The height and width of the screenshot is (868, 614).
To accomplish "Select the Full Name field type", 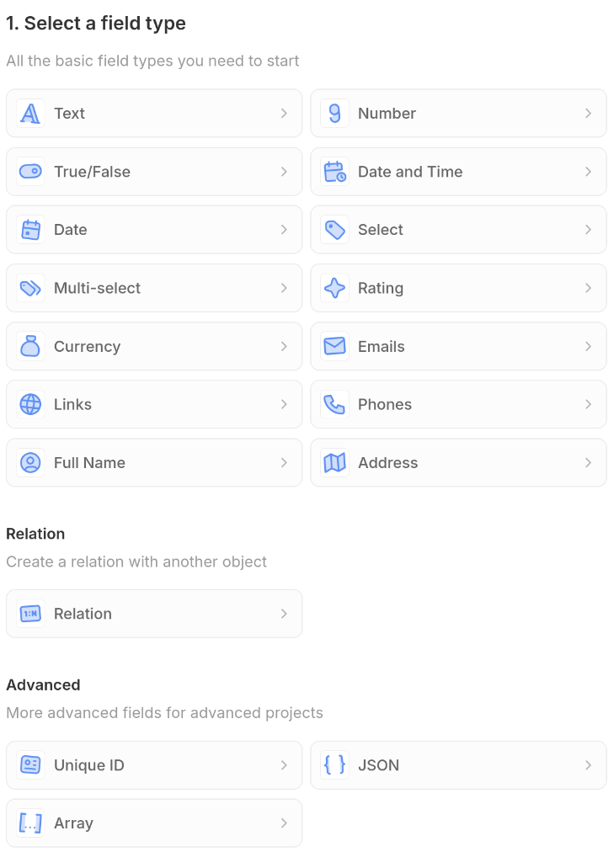I will click(x=154, y=462).
